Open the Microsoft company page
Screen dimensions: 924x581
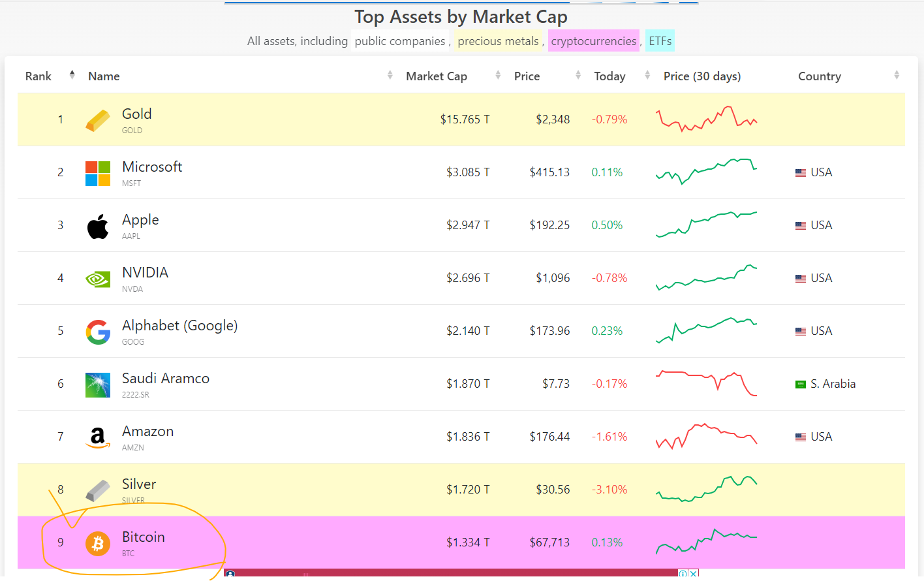152,166
